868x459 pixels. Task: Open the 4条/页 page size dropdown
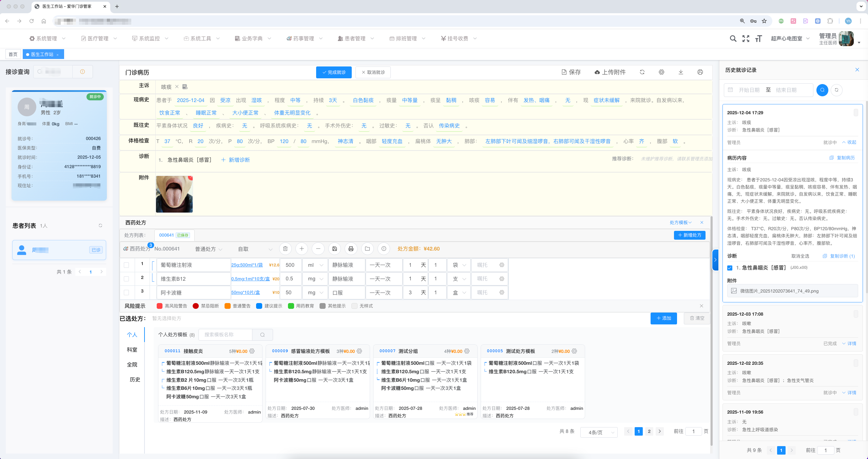599,432
